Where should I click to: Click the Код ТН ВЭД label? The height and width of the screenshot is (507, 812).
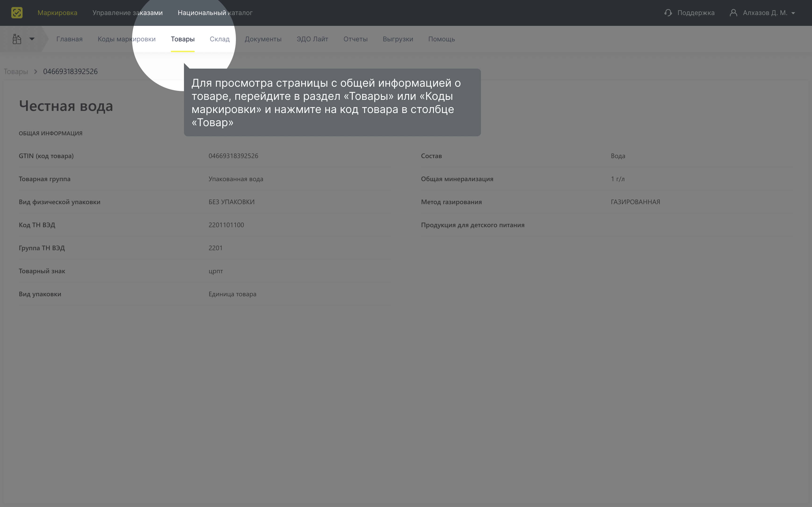37,225
